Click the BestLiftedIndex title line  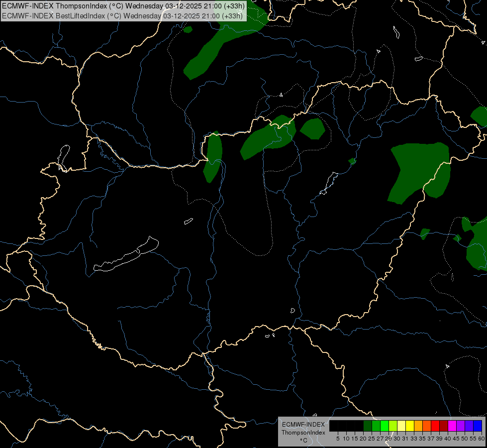(122, 16)
